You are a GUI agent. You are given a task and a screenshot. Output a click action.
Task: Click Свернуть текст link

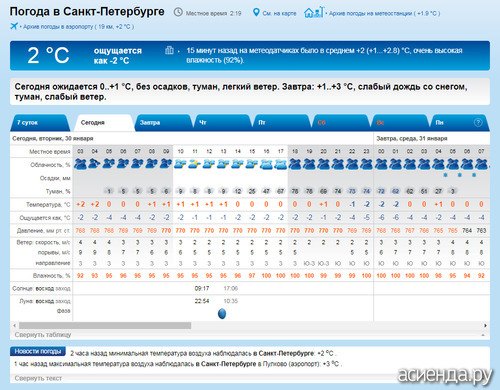38,378
